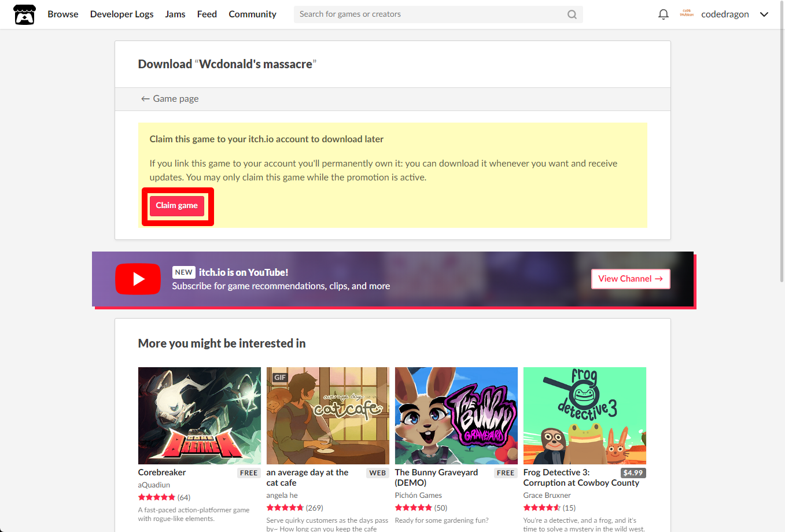Open author aQuadiun's page
Viewport: 785px width, 532px height.
pyautogui.click(x=154, y=485)
